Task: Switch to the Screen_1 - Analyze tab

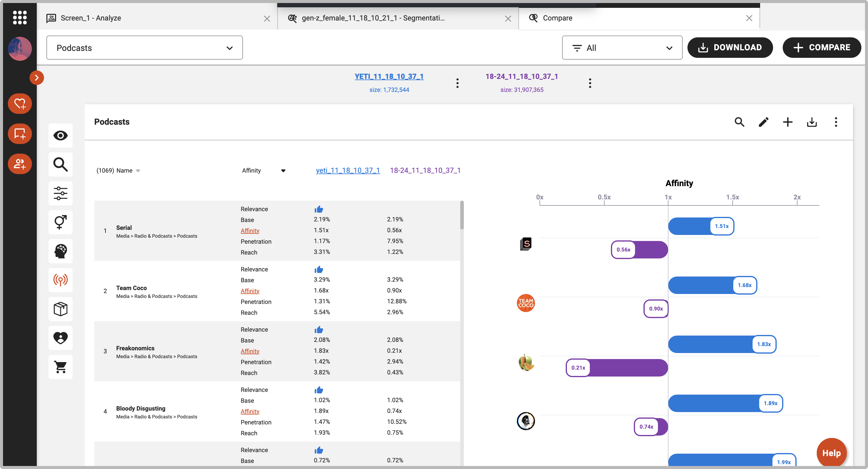Action: pos(91,18)
